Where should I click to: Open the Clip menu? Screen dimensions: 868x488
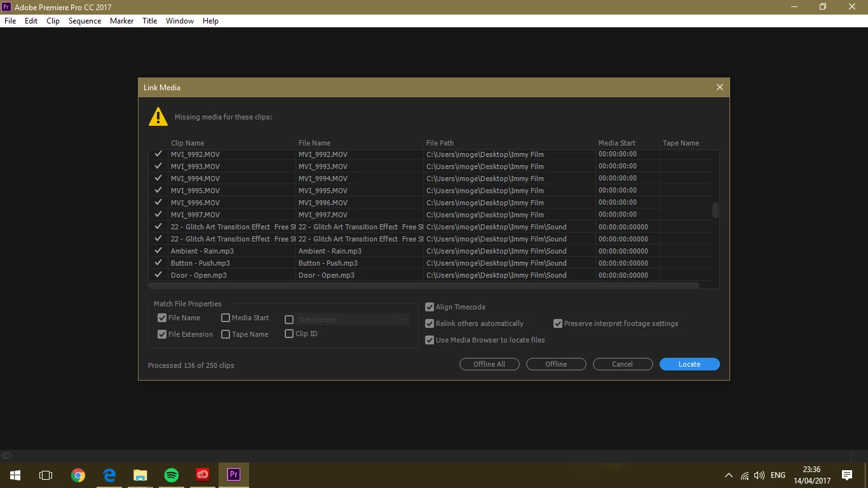coord(53,21)
